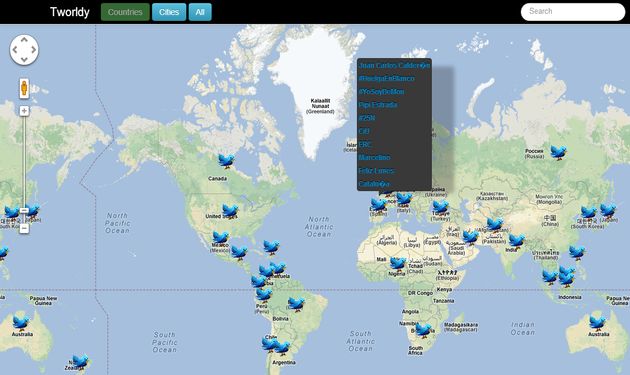Click the #25N trend link
The height and width of the screenshot is (375, 630).
click(x=366, y=118)
